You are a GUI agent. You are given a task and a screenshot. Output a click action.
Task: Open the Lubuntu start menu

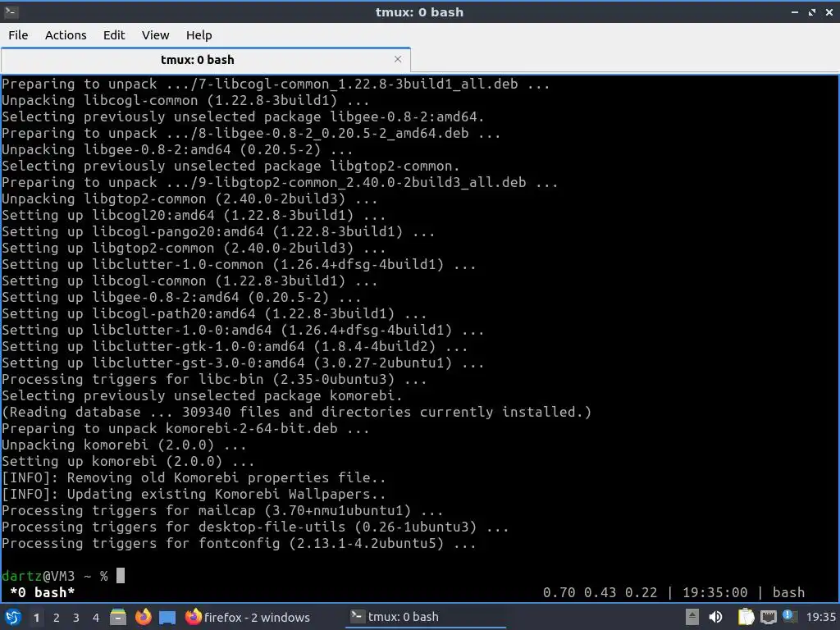pyautogui.click(x=13, y=617)
